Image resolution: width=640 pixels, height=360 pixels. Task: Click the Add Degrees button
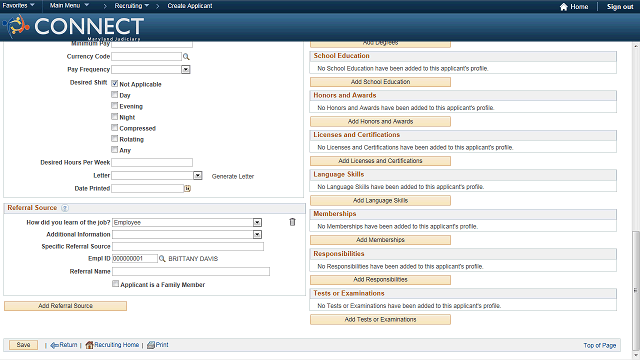380,44
